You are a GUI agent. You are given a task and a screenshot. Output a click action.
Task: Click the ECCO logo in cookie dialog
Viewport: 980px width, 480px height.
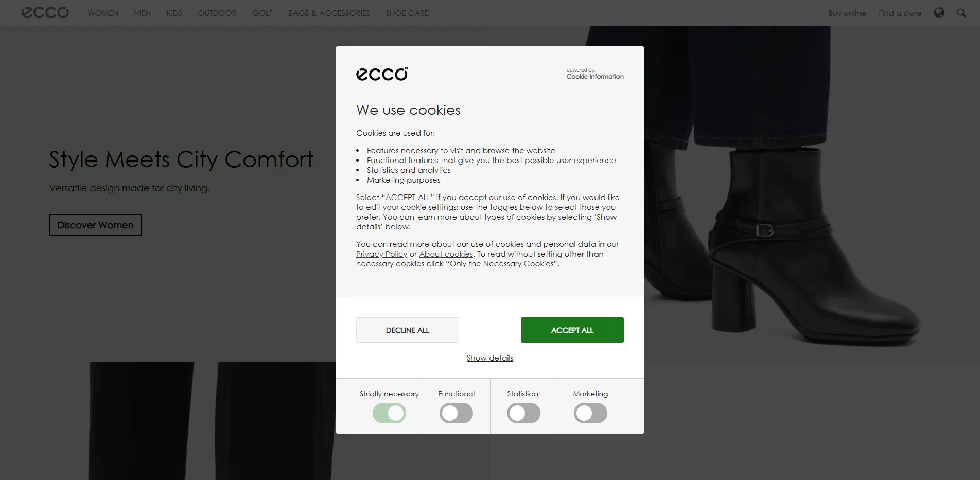pos(381,74)
